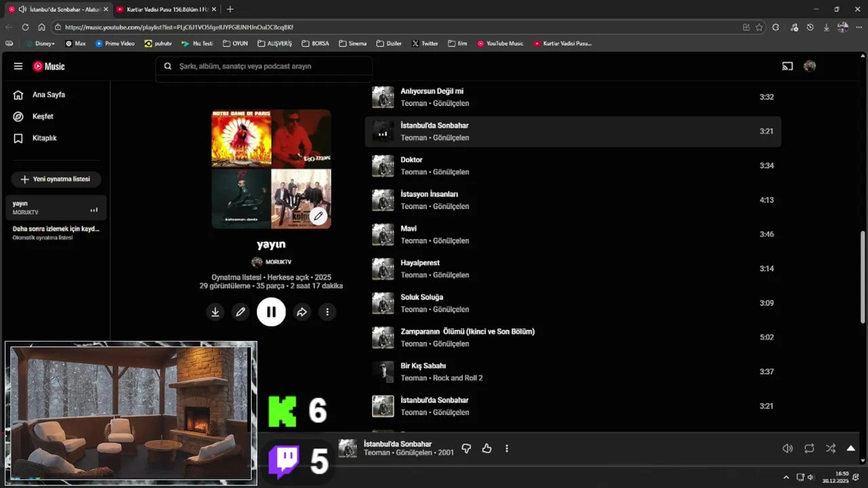Create a new playlist with Yeni oynatma listesi
The image size is (868, 488).
[56, 179]
